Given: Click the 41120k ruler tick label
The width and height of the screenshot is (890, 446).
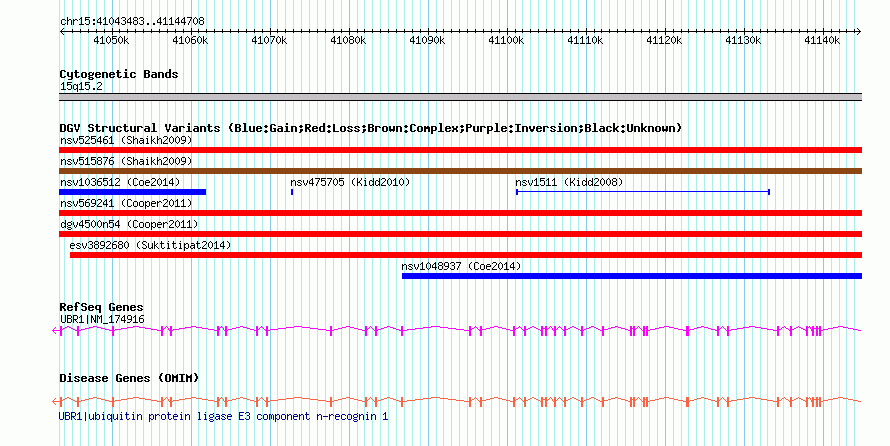Looking at the screenshot, I should [x=664, y=41].
